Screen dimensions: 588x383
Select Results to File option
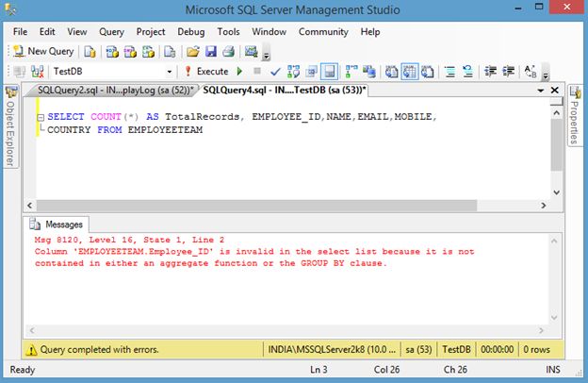[428, 72]
